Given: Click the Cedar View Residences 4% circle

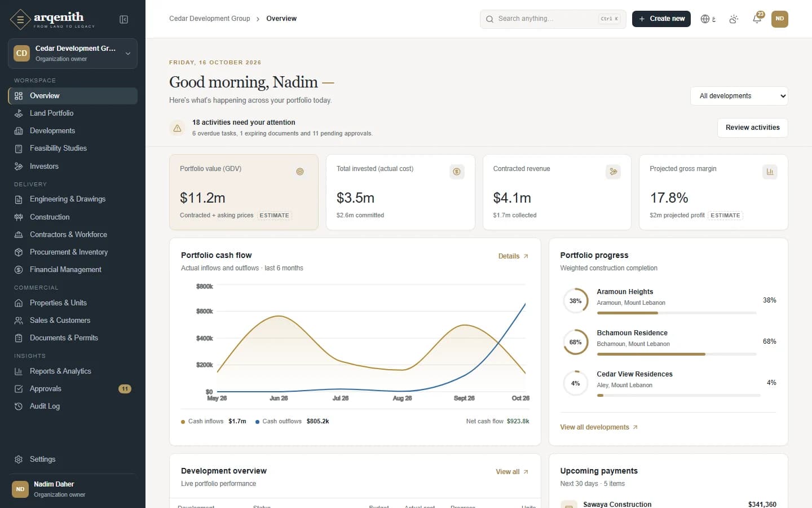Looking at the screenshot, I should [575, 383].
